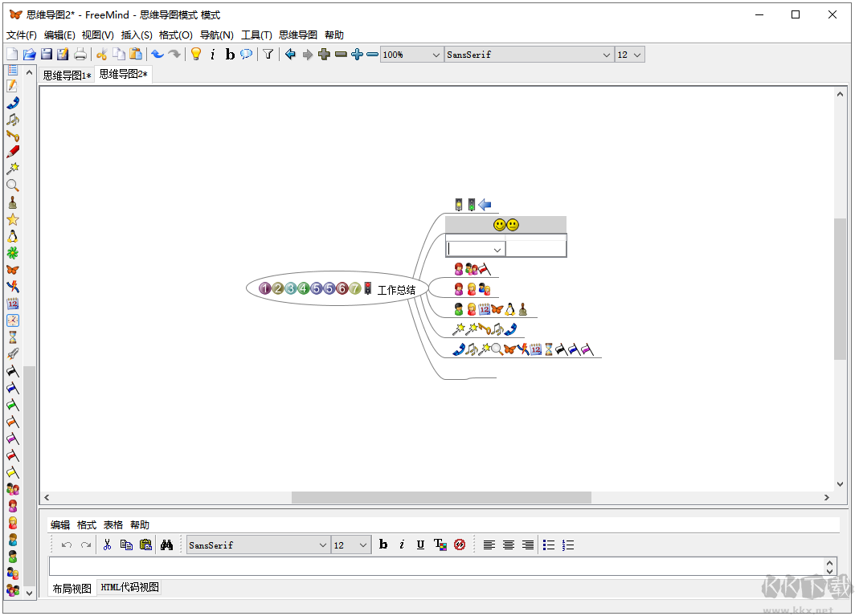Paste from clipboard in main toolbar
This screenshot has height=616, width=855.
136,54
